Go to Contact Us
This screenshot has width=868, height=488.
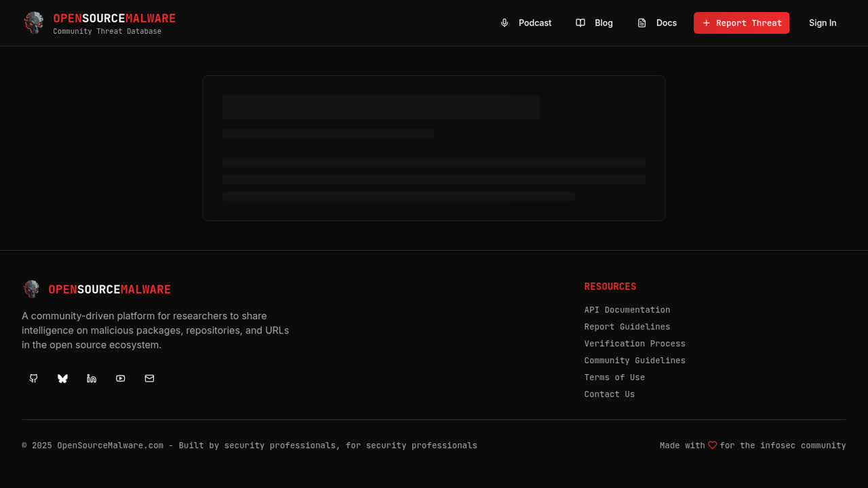point(610,394)
